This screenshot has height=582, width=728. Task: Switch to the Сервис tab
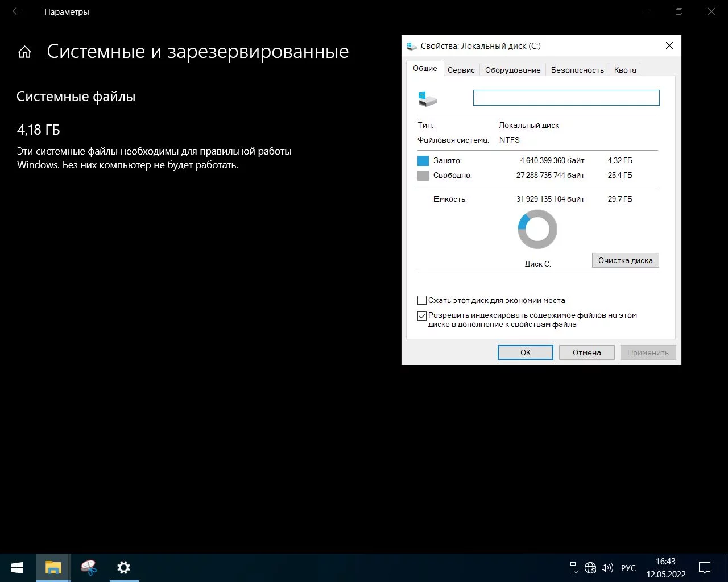(461, 70)
